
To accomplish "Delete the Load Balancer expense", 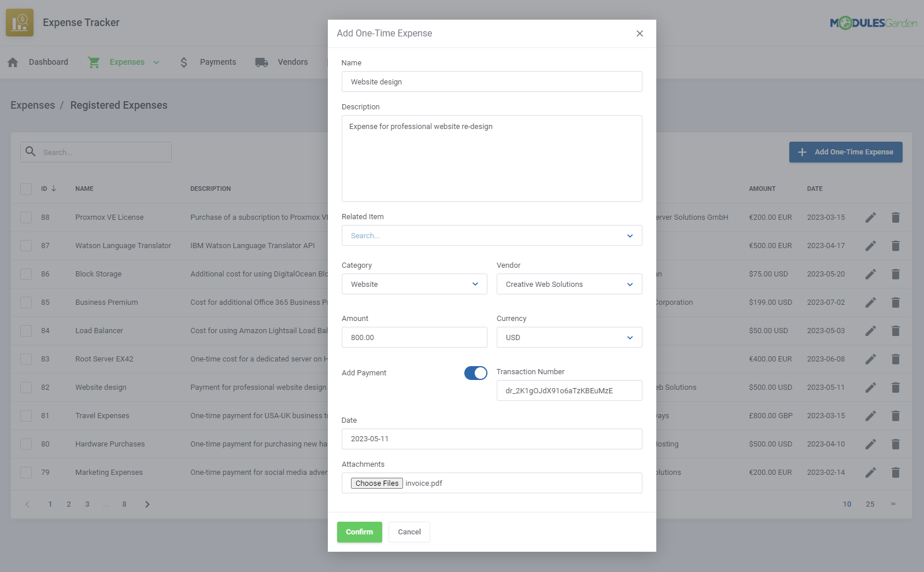I will (x=896, y=331).
